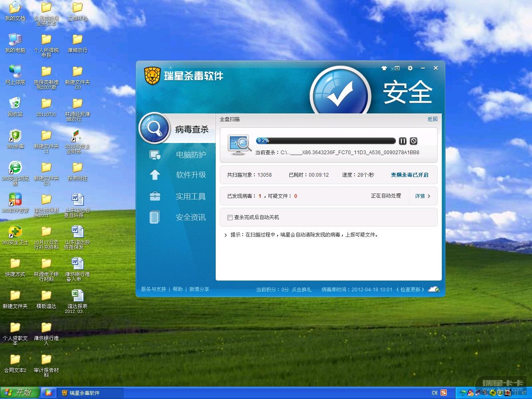The height and width of the screenshot is (399, 532).
Task: Select the 工商年检 folder
Action: (x=77, y=11)
